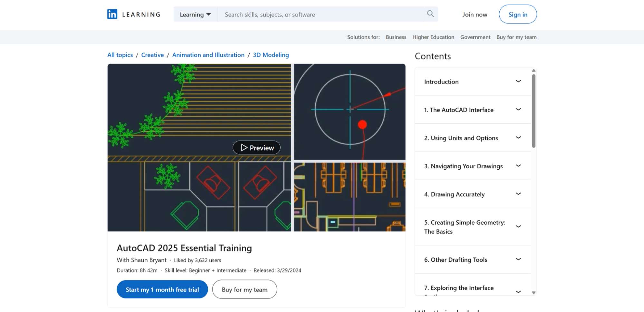Click the LinkedIn logo icon
Viewport: 644px width, 312px height.
[112, 14]
